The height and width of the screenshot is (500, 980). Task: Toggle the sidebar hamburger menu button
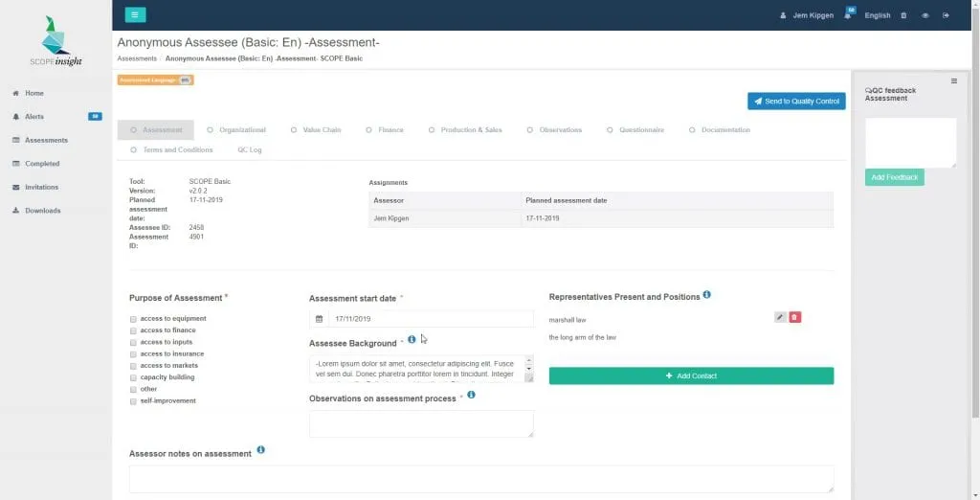135,15
